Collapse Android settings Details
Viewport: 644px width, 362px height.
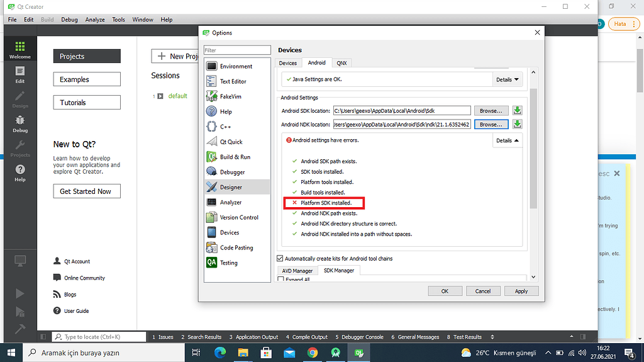pyautogui.click(x=508, y=140)
